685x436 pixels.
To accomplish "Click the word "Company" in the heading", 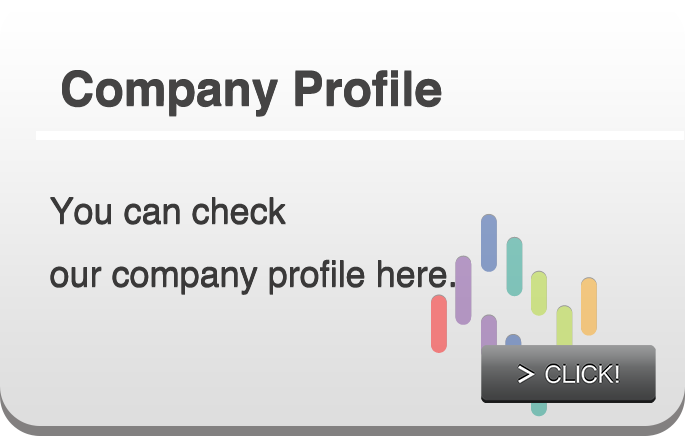I will 170,92.
